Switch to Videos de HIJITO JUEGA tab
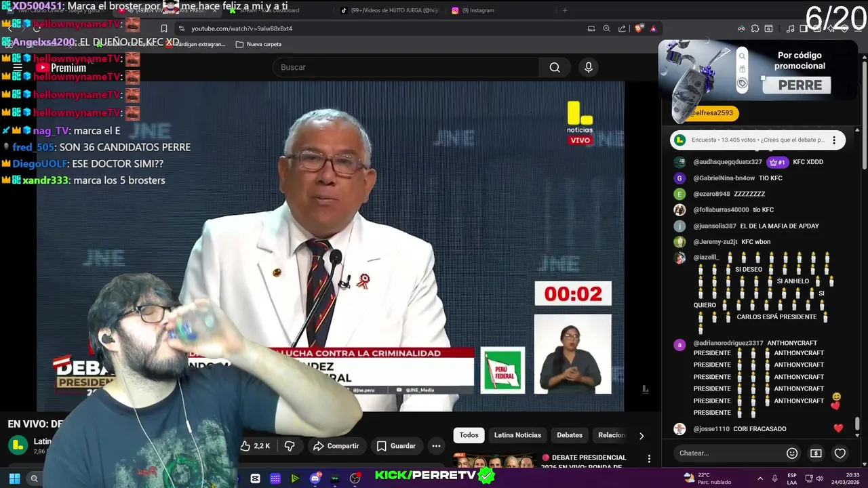The width and height of the screenshot is (868, 488). pos(390,10)
